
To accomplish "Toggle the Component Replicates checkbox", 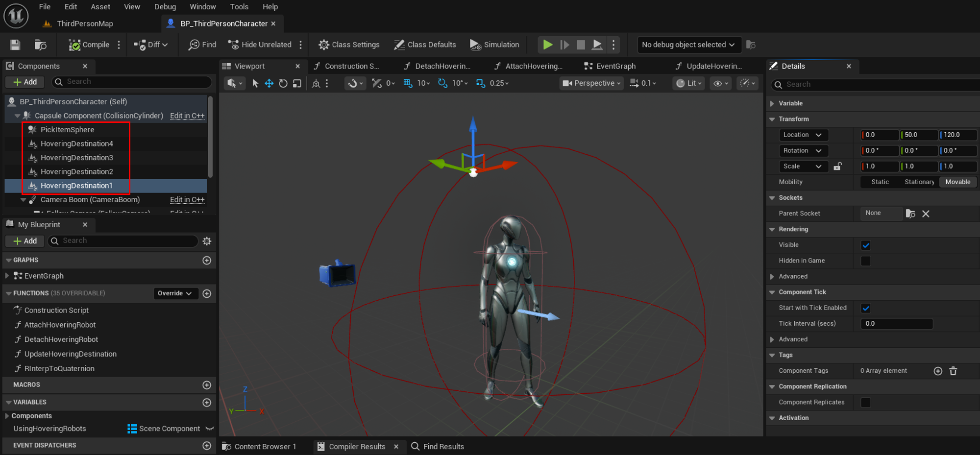I will click(865, 402).
